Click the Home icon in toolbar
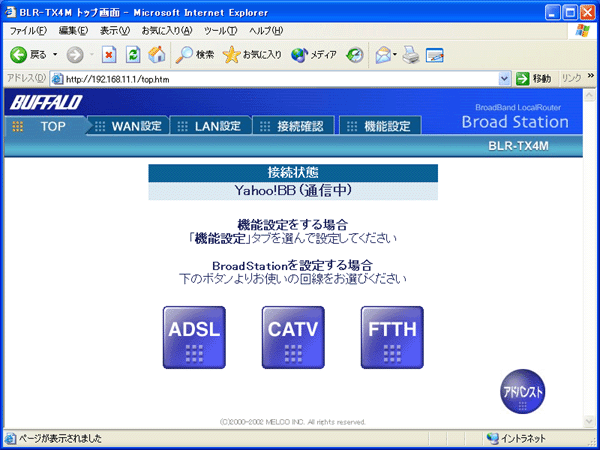 157,55
